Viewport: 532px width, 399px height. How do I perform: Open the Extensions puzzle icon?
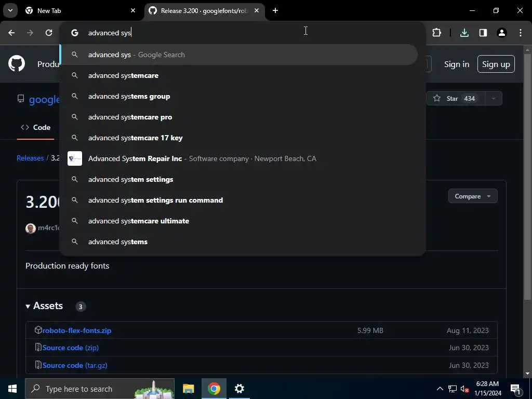click(x=436, y=33)
